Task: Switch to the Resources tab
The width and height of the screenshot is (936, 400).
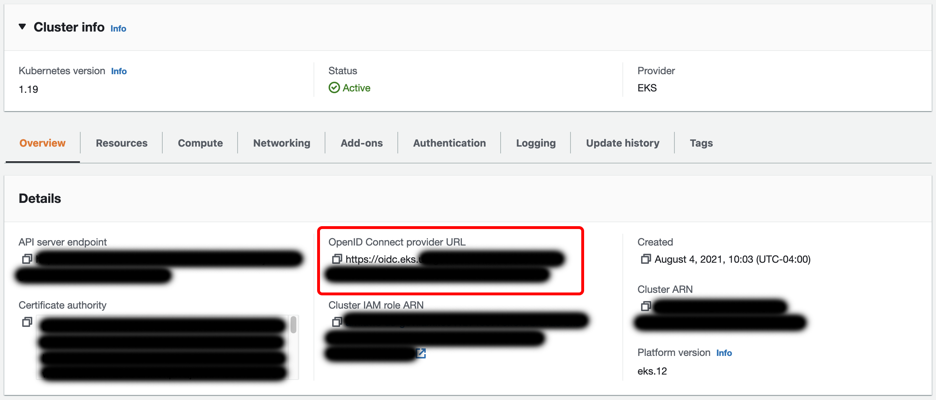Action: (x=122, y=143)
